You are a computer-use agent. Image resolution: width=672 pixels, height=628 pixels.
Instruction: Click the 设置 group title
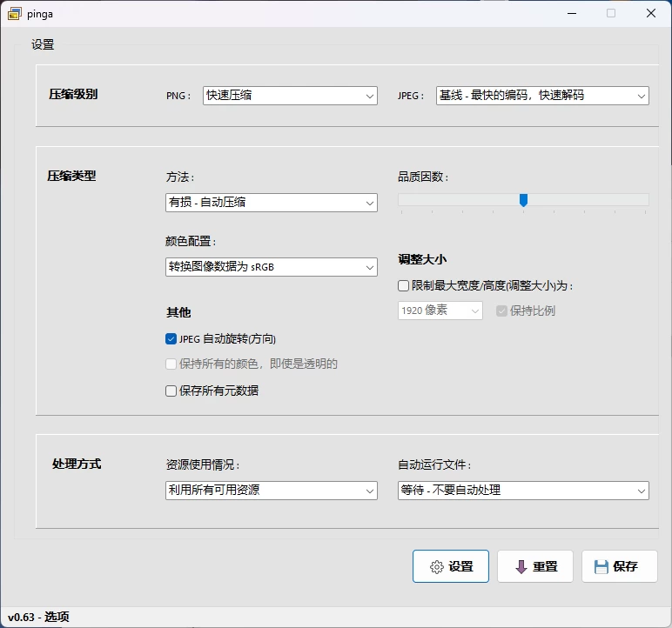coord(43,44)
